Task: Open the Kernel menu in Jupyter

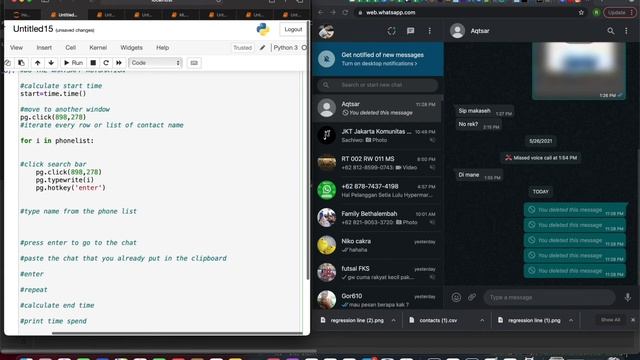Action: [98, 48]
